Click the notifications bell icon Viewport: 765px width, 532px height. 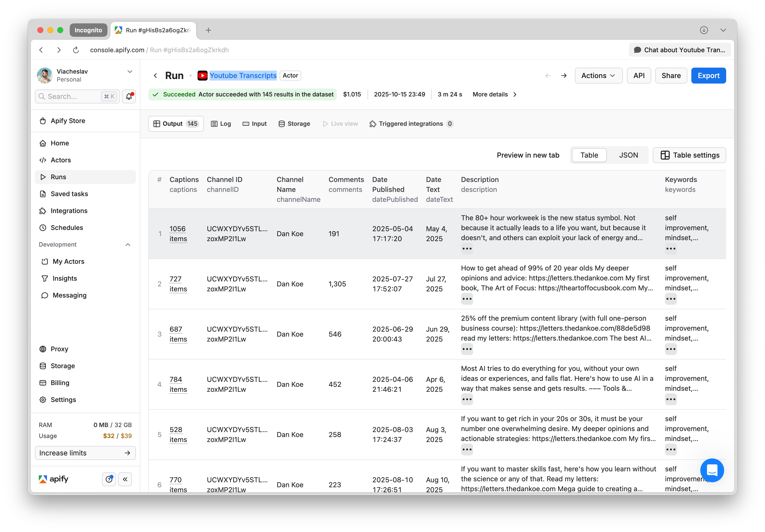pyautogui.click(x=129, y=96)
